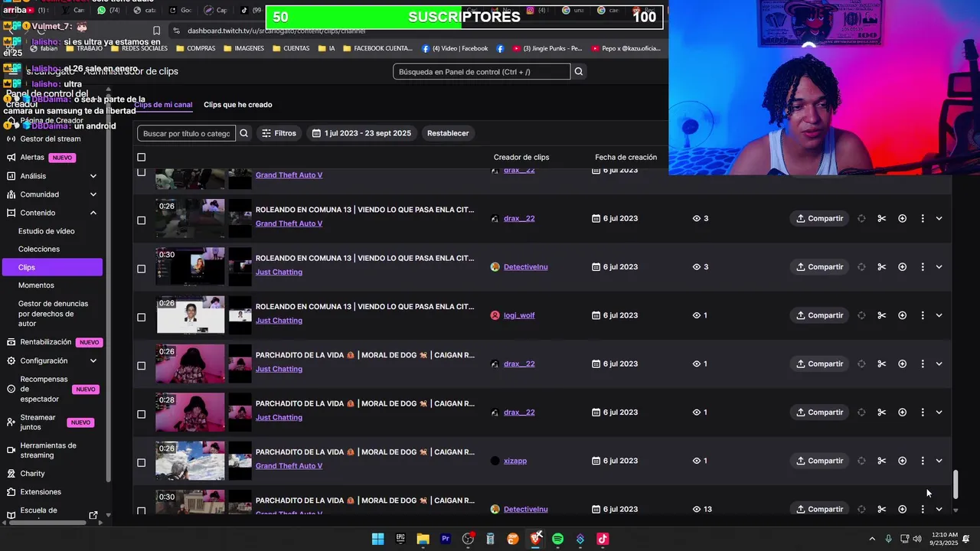
Task: Open Epic Games Launcher from the taskbar
Action: 400,539
